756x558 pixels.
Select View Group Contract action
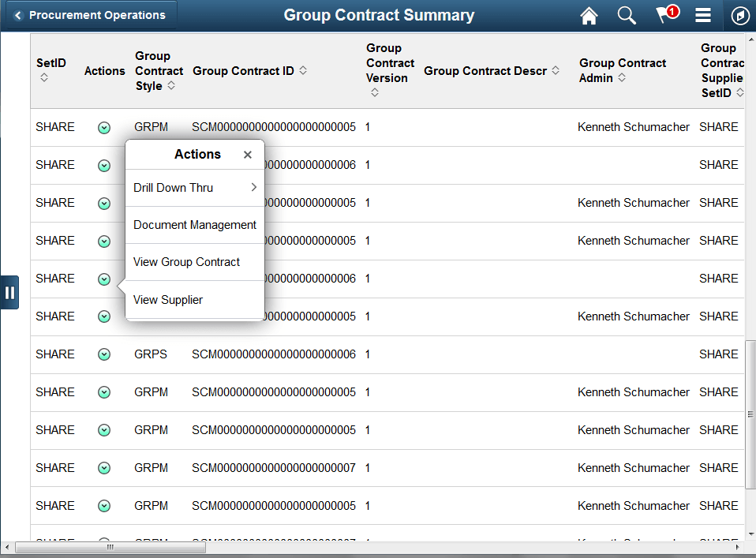(186, 261)
